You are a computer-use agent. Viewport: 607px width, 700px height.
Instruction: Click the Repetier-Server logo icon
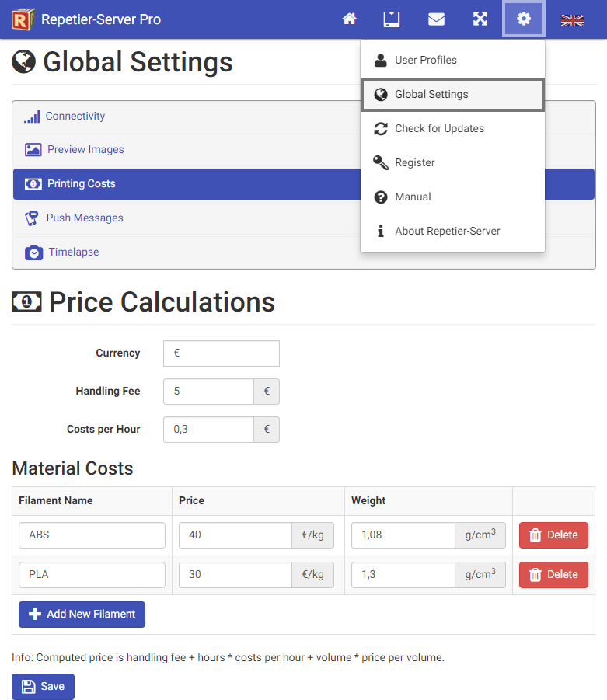(x=23, y=19)
